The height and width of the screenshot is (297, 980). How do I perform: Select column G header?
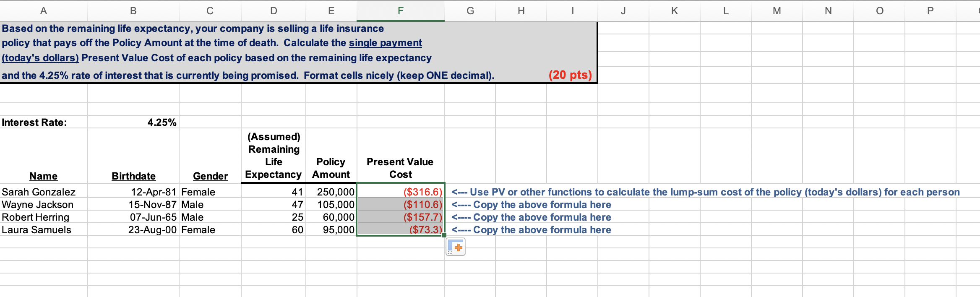pyautogui.click(x=470, y=11)
